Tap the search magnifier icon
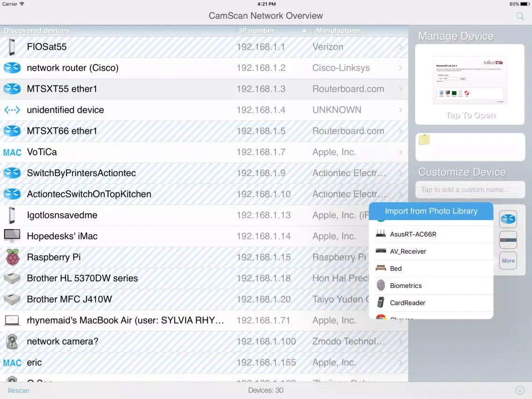 (x=520, y=16)
